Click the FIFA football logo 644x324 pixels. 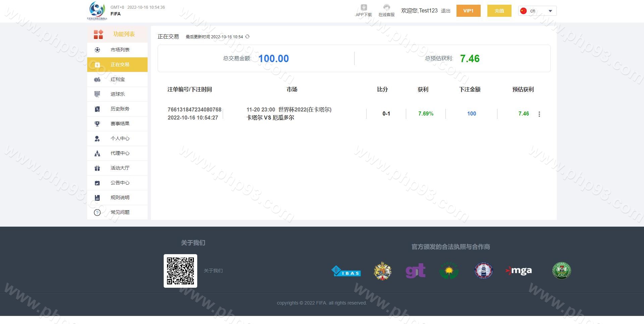(x=97, y=10)
